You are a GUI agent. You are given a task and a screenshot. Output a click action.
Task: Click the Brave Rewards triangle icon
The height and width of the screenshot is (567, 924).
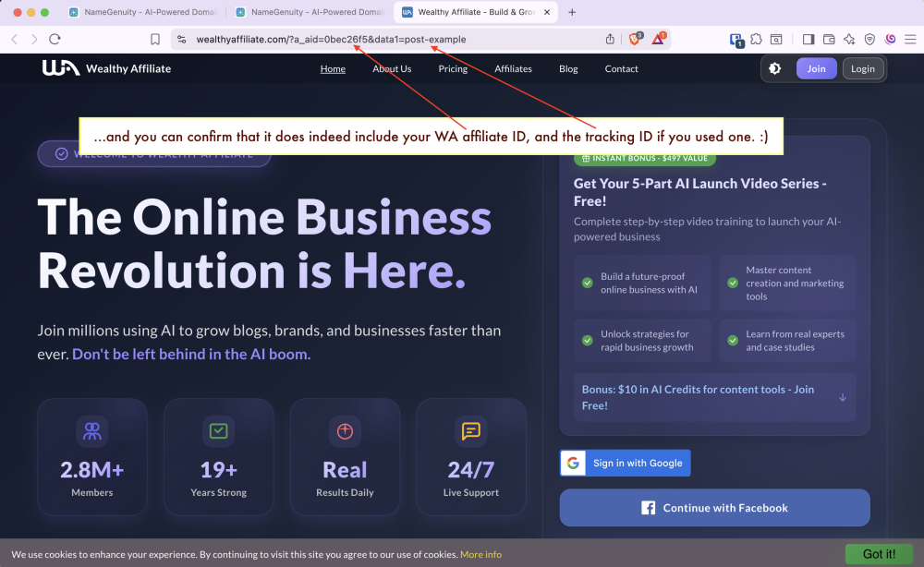(659, 39)
